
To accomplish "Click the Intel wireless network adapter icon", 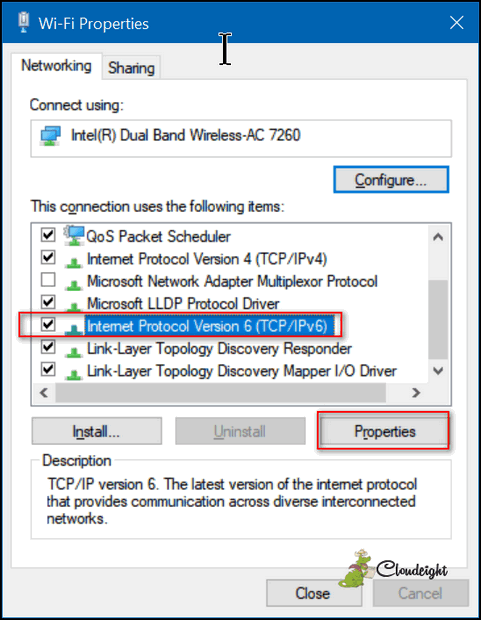I will (x=50, y=136).
